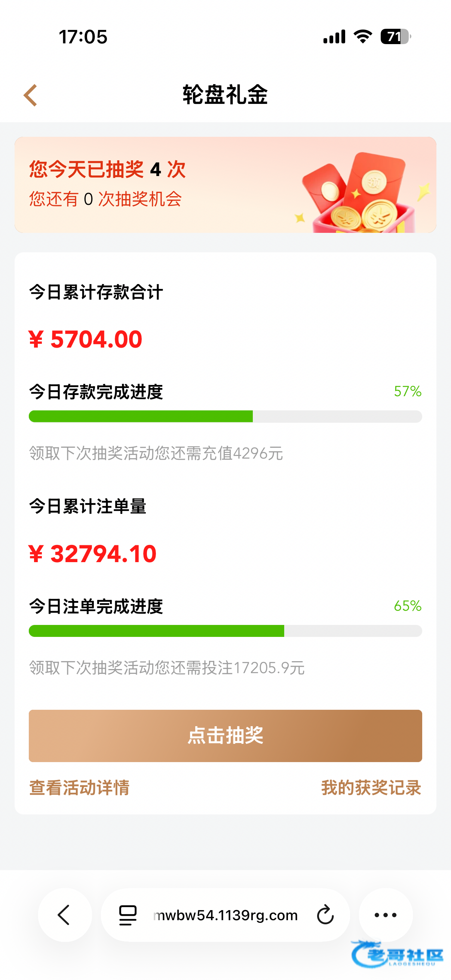Tap the 今日注单完成进度 progress bar

(225, 631)
